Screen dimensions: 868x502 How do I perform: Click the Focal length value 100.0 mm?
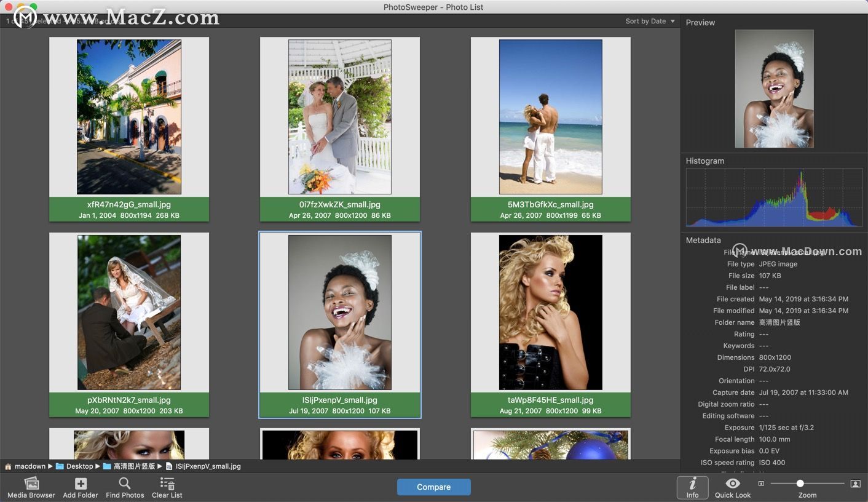[775, 439]
